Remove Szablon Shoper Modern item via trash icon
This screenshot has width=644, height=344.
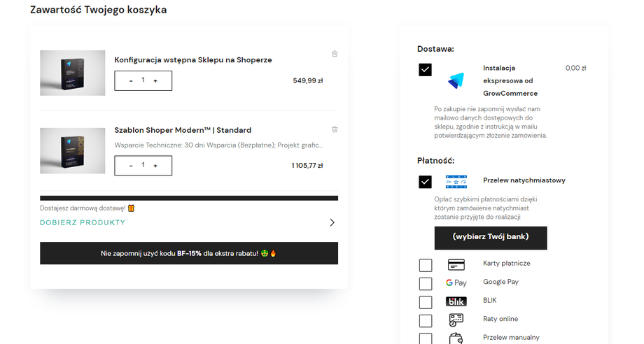[x=335, y=129]
